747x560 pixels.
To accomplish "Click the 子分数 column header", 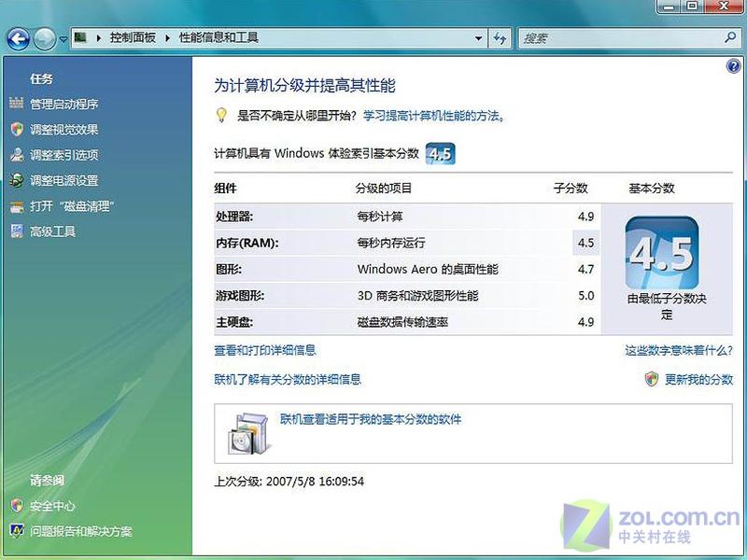I will click(571, 189).
